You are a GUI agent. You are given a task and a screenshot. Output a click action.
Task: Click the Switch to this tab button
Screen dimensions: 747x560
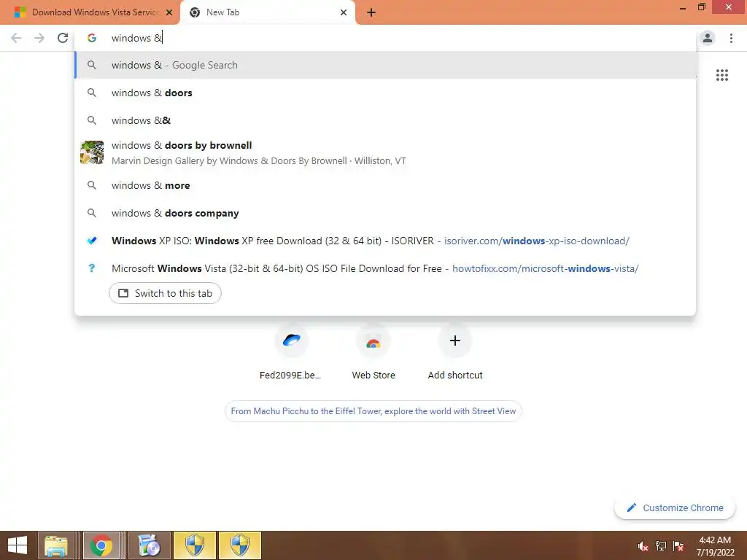pos(165,293)
